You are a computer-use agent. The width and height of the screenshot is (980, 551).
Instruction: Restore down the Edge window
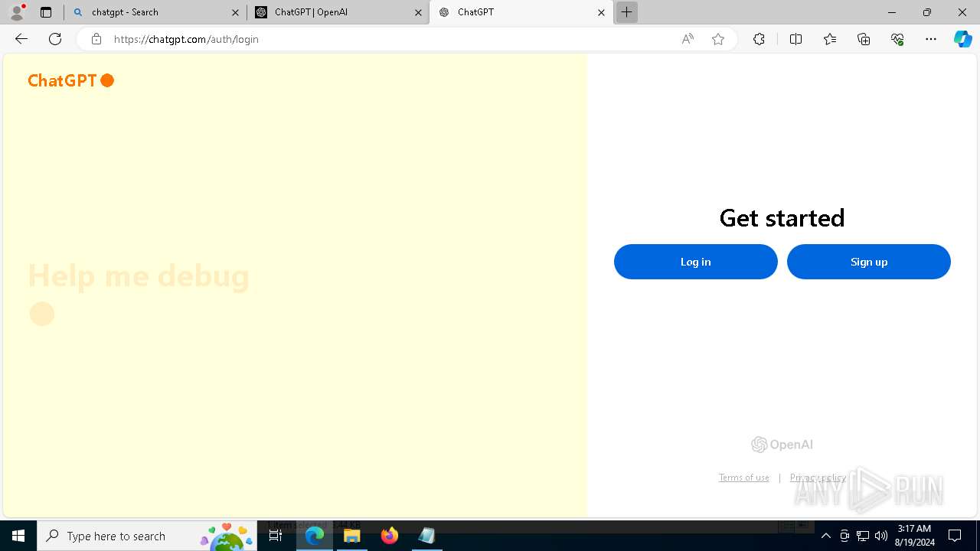[x=927, y=12]
